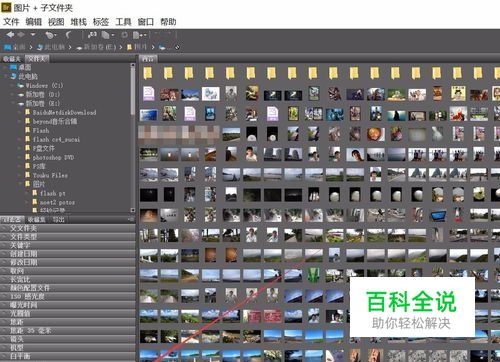
Task: Open the 视图 menu
Action: point(56,22)
